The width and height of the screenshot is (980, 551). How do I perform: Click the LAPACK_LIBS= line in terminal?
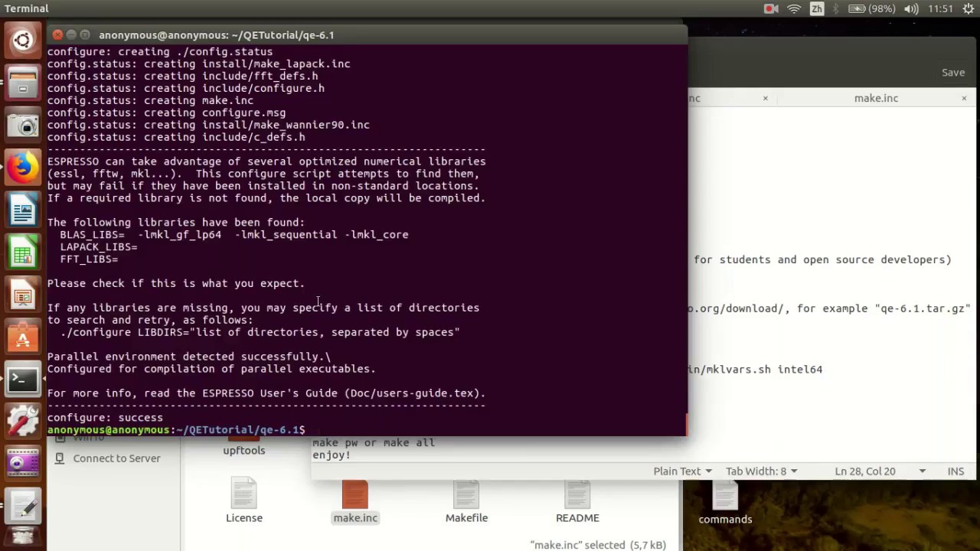[99, 247]
